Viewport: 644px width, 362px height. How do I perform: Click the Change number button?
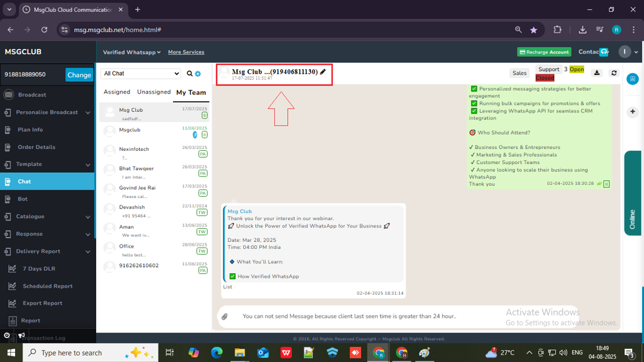pyautogui.click(x=79, y=75)
